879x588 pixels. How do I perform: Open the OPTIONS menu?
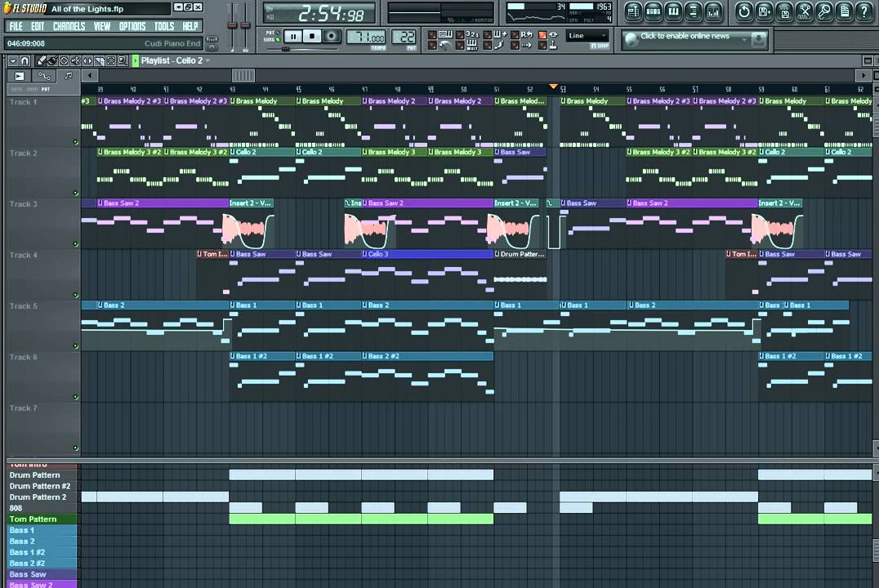[x=132, y=26]
